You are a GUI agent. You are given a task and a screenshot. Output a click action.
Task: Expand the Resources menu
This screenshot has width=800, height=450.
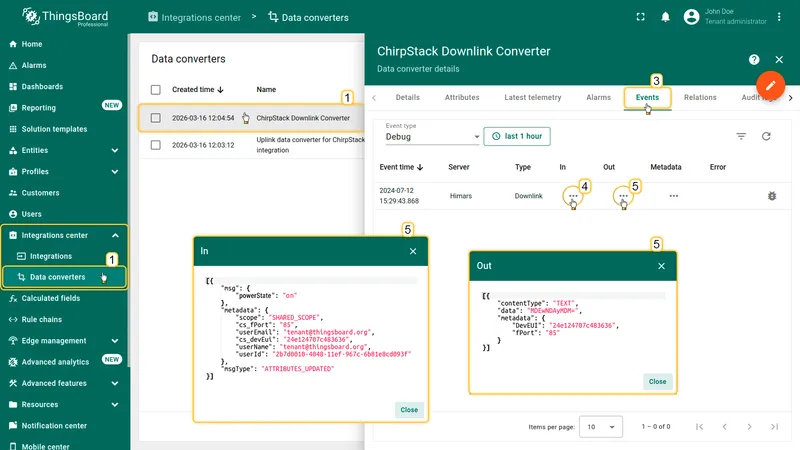point(115,405)
